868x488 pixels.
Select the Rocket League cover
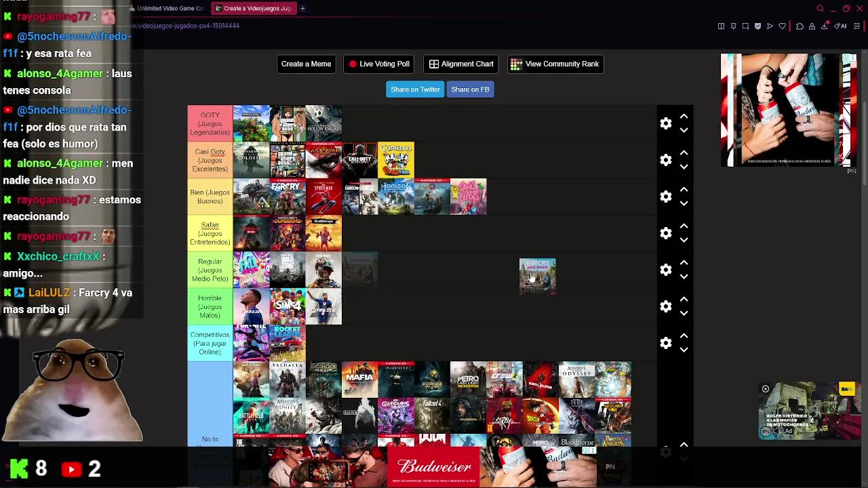(x=288, y=343)
